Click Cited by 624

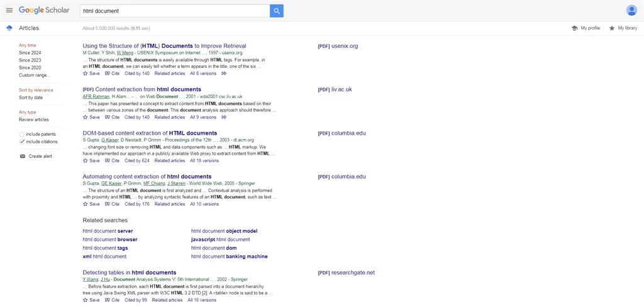[136, 160]
